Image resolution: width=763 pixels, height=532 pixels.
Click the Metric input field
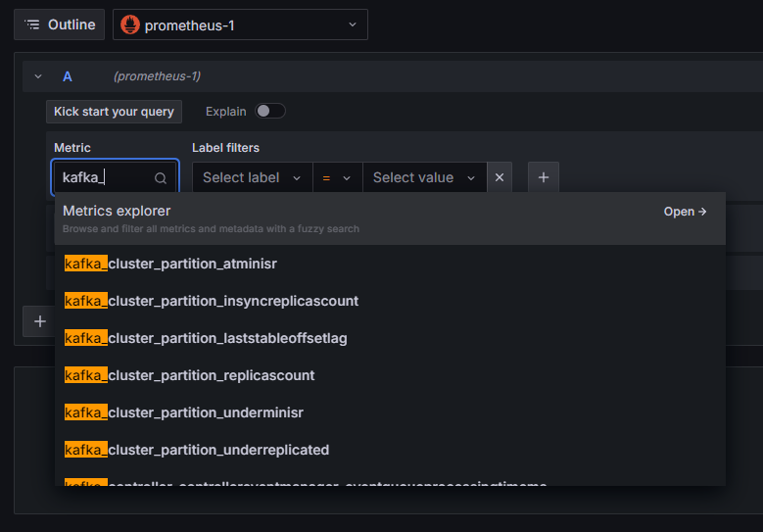(x=103, y=178)
